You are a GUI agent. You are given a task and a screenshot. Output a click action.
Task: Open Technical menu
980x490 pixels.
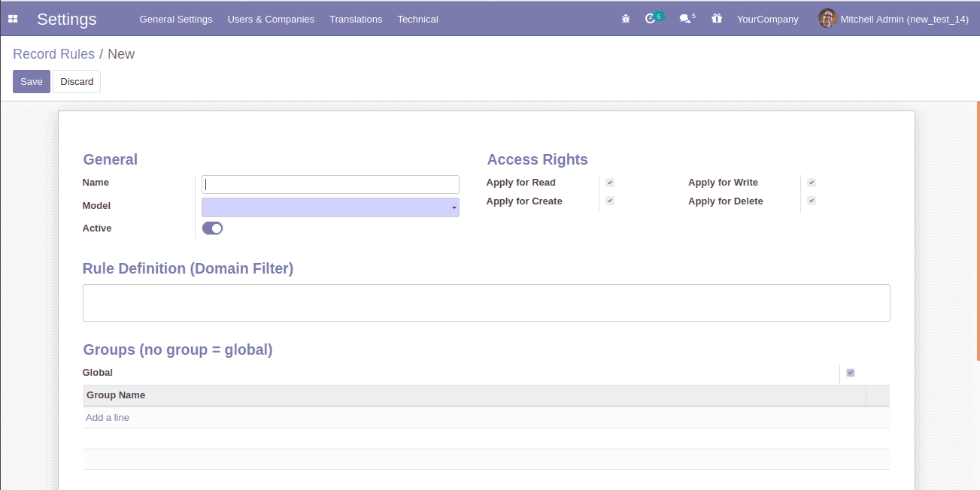pos(417,19)
